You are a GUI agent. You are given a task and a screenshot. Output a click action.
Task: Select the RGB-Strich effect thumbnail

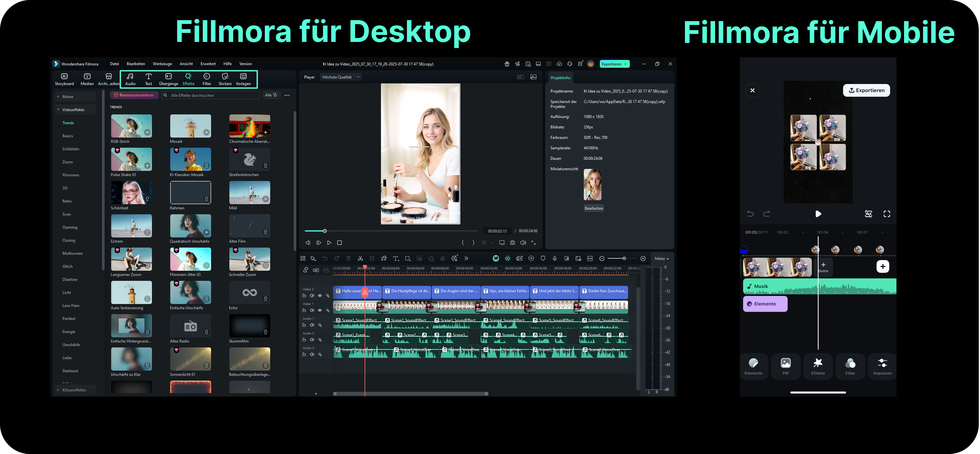pyautogui.click(x=131, y=126)
